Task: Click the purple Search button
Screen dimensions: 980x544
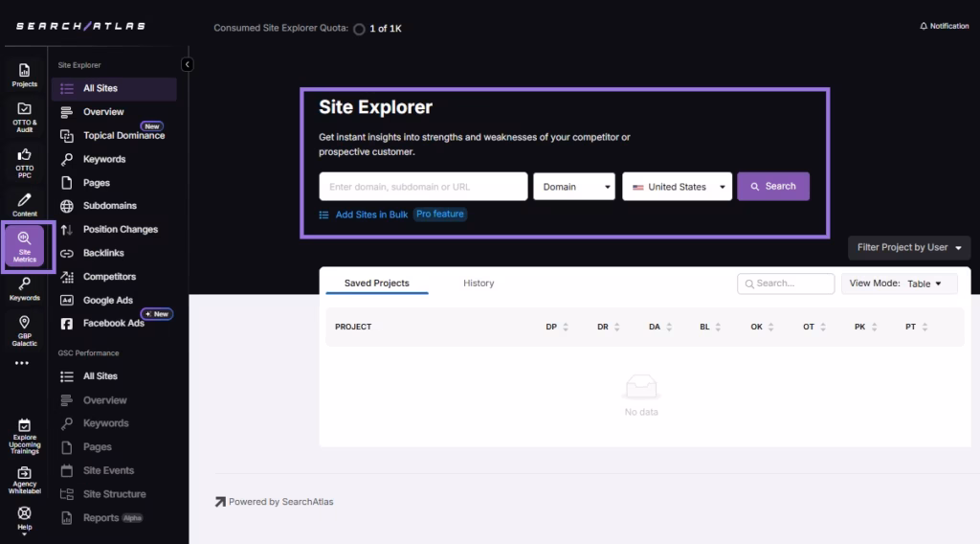Action: click(x=773, y=187)
